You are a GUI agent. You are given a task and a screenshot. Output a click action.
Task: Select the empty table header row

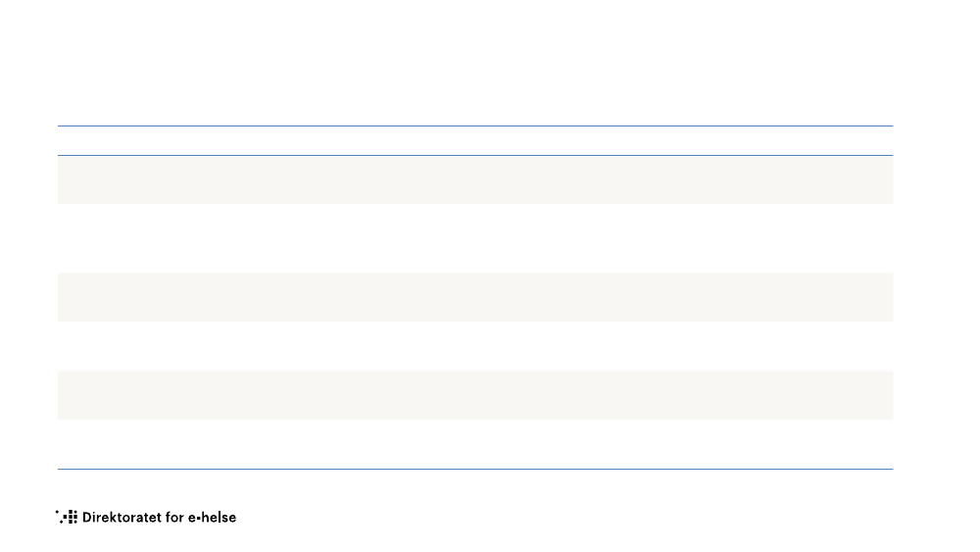click(475, 140)
